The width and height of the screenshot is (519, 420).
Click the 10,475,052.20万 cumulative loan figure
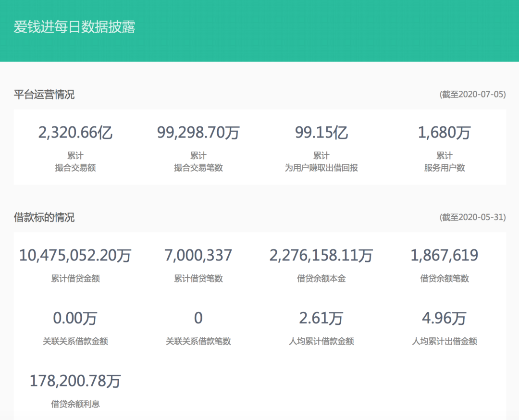[x=75, y=255]
